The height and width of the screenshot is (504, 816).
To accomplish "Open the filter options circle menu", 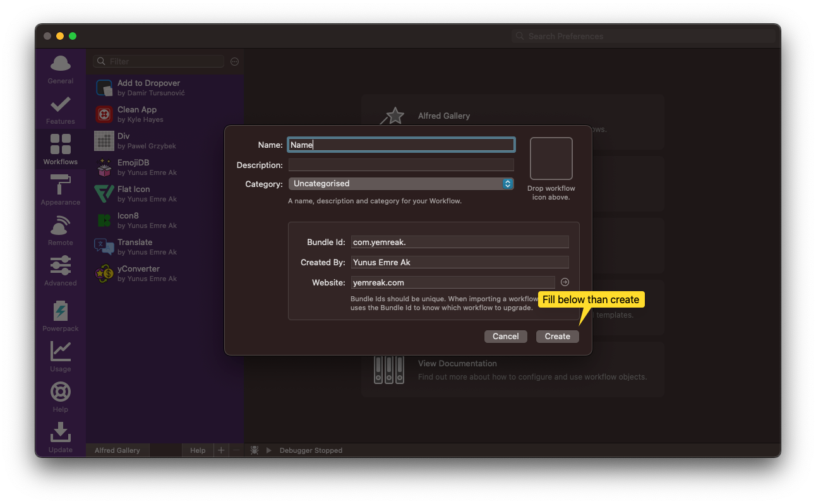I will pyautogui.click(x=234, y=62).
